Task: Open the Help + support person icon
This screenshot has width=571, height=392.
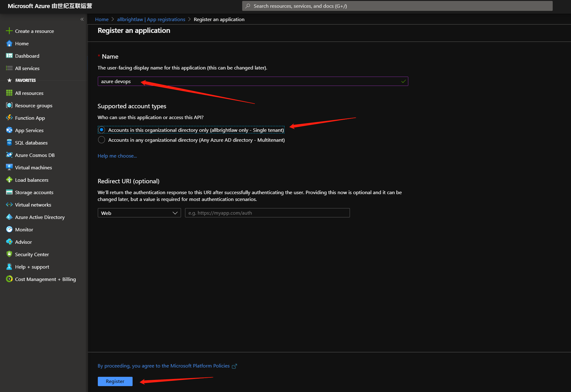Action: 9,267
